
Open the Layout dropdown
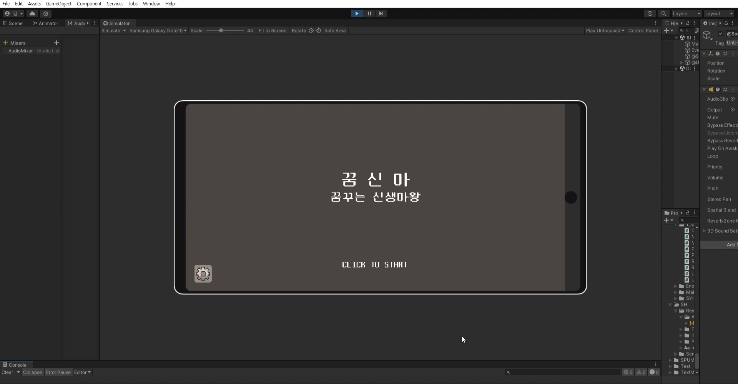(719, 14)
